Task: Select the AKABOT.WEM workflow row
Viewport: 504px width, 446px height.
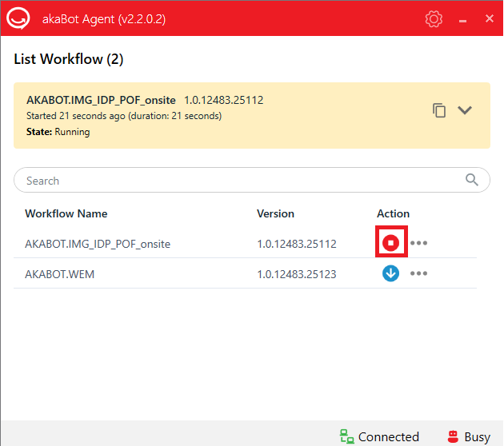Action: 245,273
